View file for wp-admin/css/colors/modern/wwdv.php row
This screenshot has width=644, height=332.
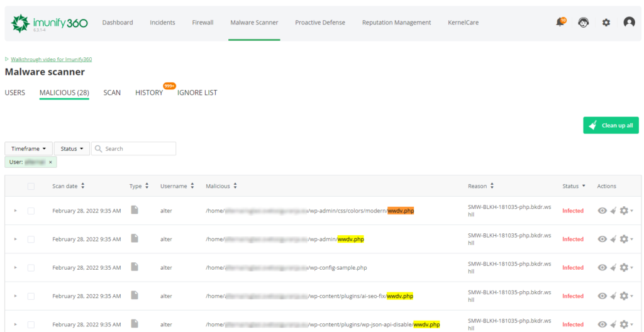(x=602, y=211)
